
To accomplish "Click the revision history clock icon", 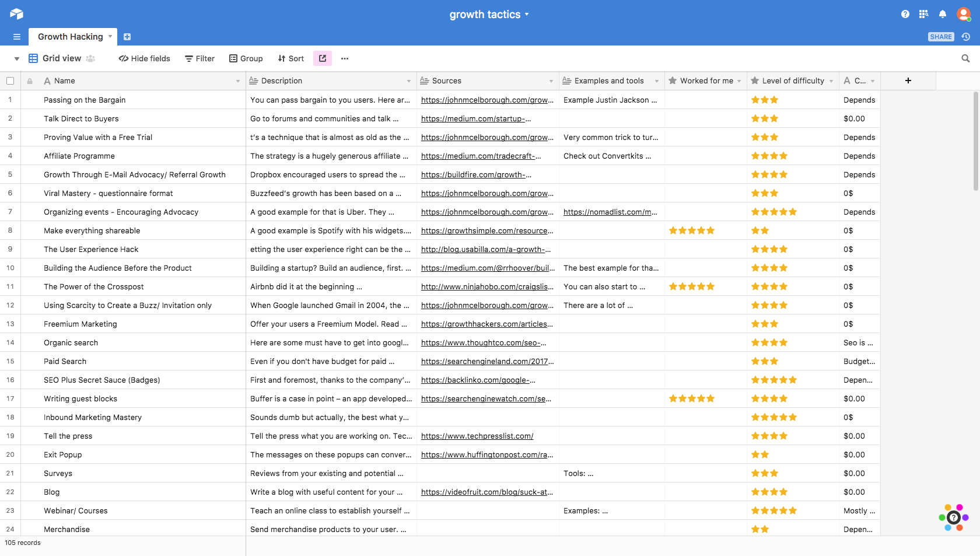I will tap(966, 37).
